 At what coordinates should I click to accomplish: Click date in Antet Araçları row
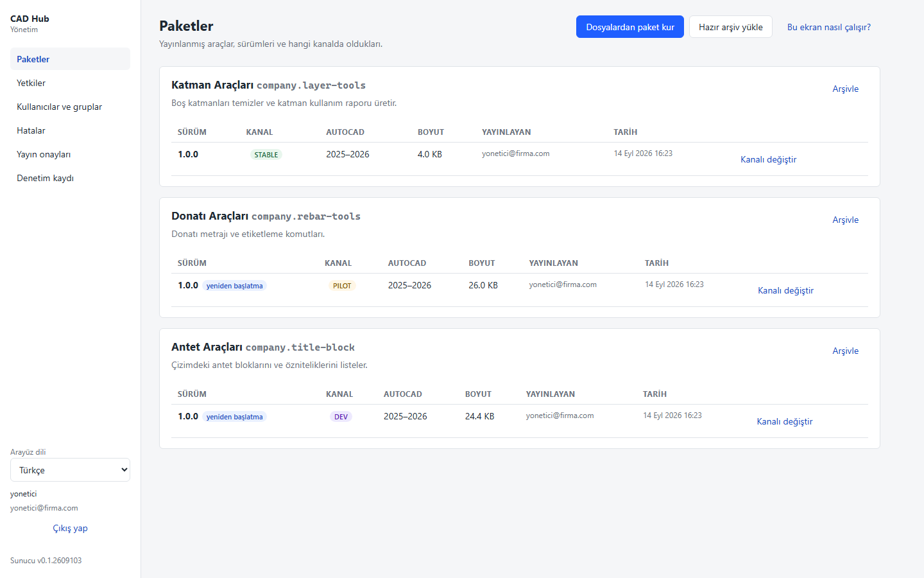[672, 416]
